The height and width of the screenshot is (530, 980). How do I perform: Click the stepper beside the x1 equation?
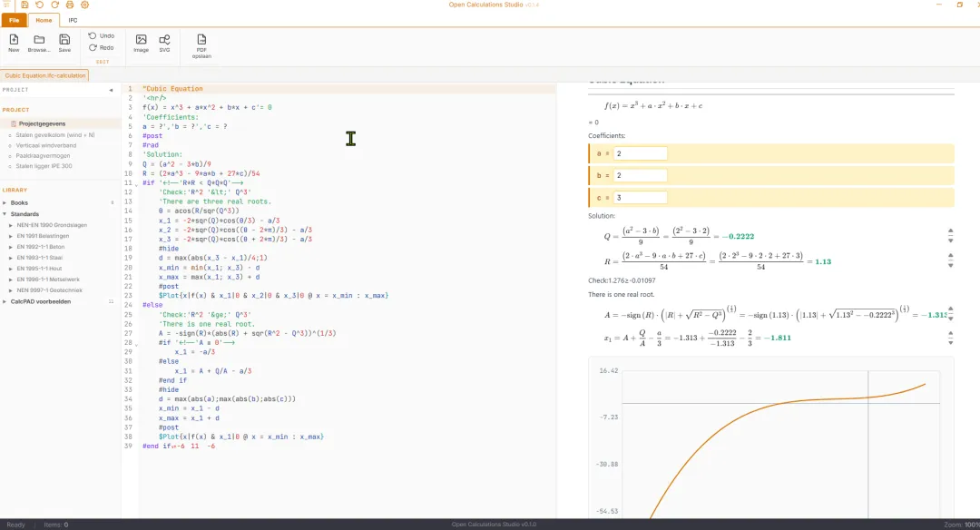pyautogui.click(x=951, y=339)
